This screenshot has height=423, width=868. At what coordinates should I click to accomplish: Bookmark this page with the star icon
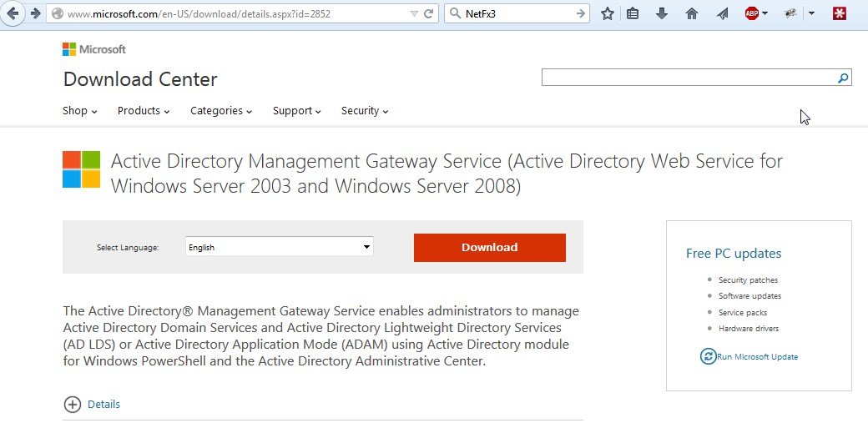tap(608, 13)
